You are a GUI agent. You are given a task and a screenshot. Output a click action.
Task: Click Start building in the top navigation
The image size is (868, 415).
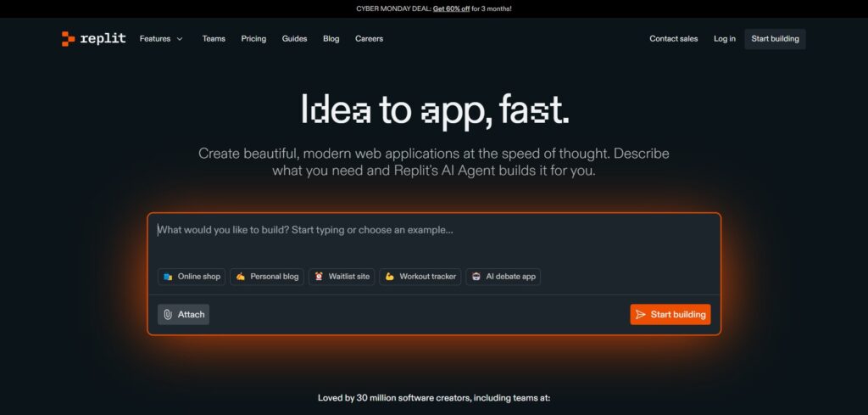point(775,39)
